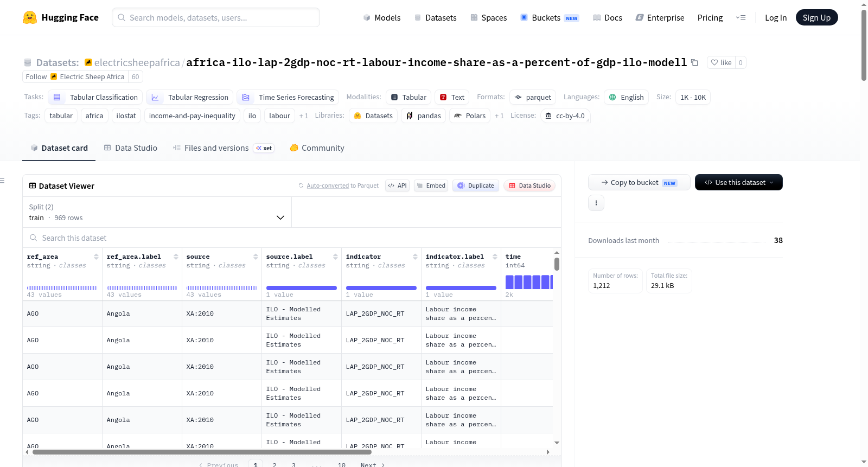Expand the Split train dropdown
The image size is (868, 467).
pyautogui.click(x=157, y=212)
